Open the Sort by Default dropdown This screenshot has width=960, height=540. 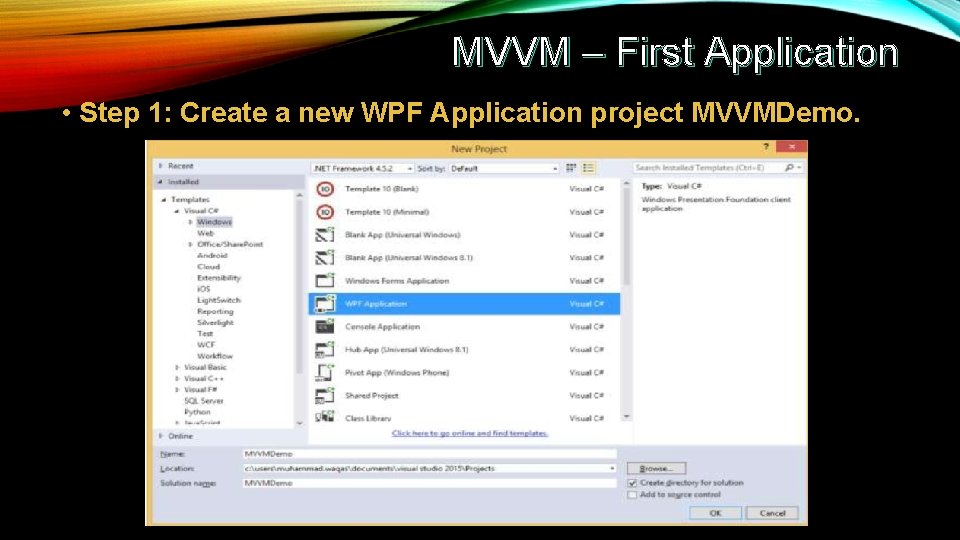coord(504,168)
